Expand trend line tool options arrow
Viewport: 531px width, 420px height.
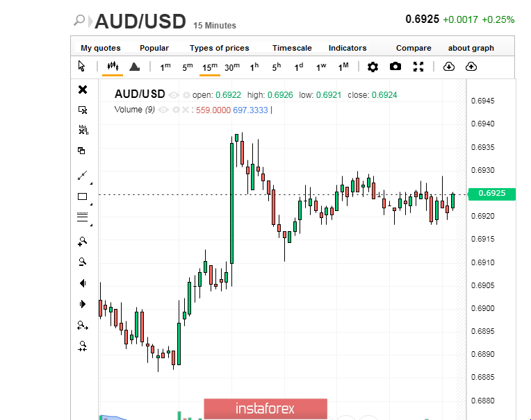tap(91, 183)
